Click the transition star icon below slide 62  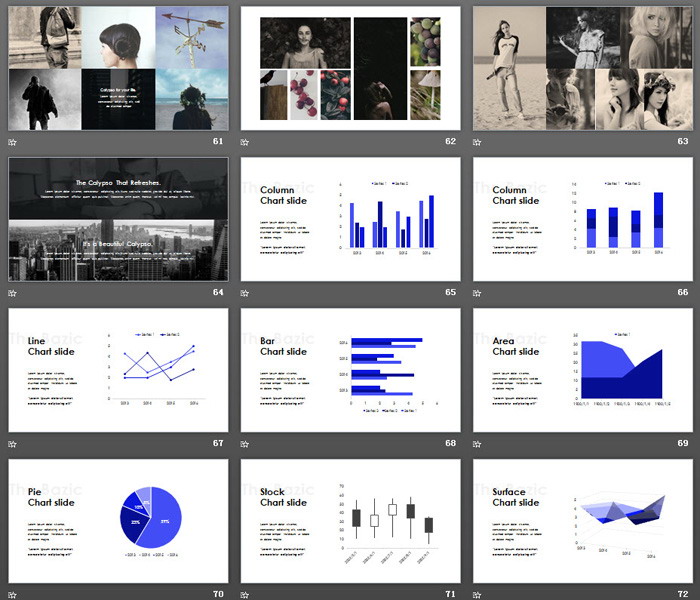coord(245,142)
